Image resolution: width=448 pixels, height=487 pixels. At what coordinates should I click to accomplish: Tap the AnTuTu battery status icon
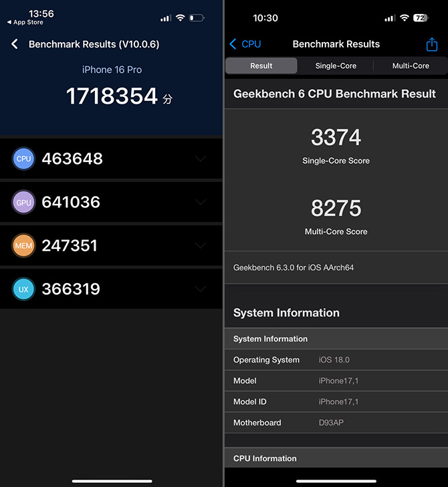tap(197, 17)
